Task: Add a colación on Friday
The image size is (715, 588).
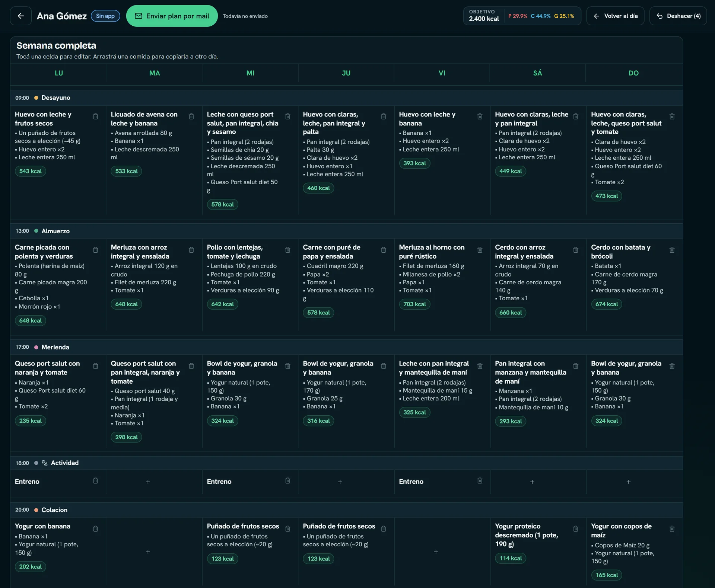Action: click(436, 552)
